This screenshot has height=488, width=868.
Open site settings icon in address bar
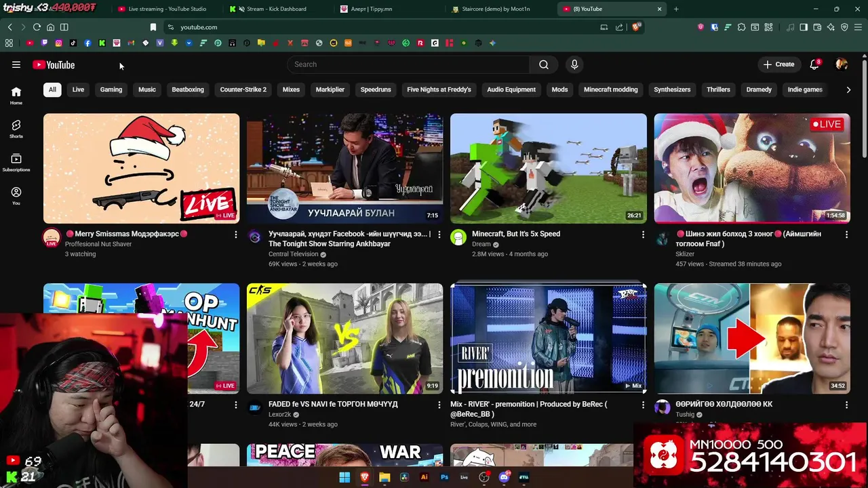click(x=171, y=27)
